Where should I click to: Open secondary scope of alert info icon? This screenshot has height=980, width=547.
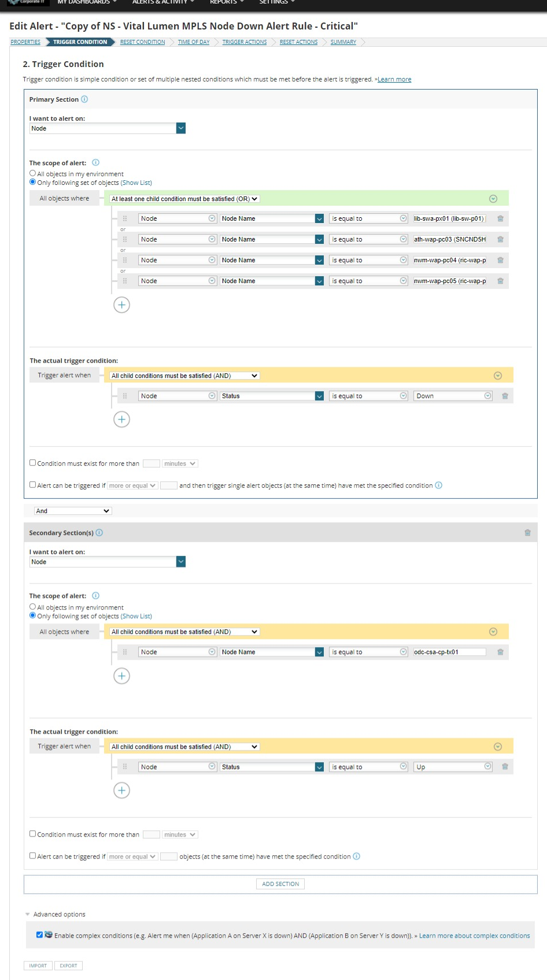pos(96,596)
